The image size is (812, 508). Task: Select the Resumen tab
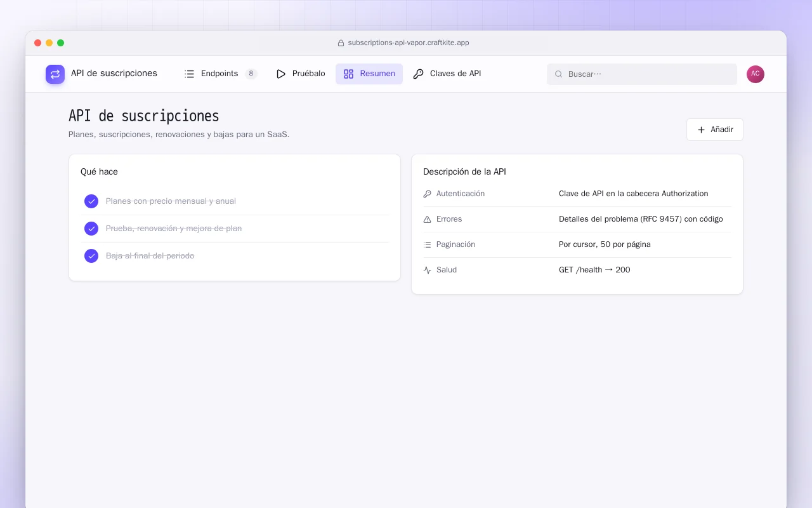pyautogui.click(x=369, y=74)
